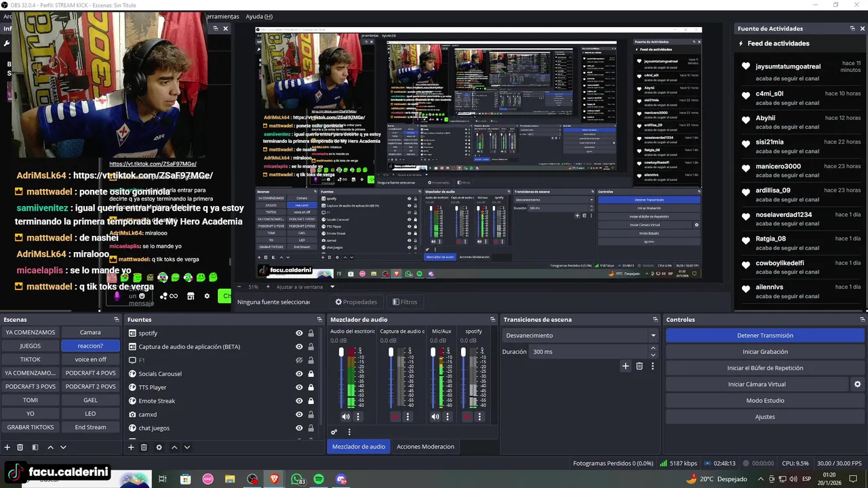
Task: Open source properties gear in Fuentes toolbar
Action: (x=159, y=447)
